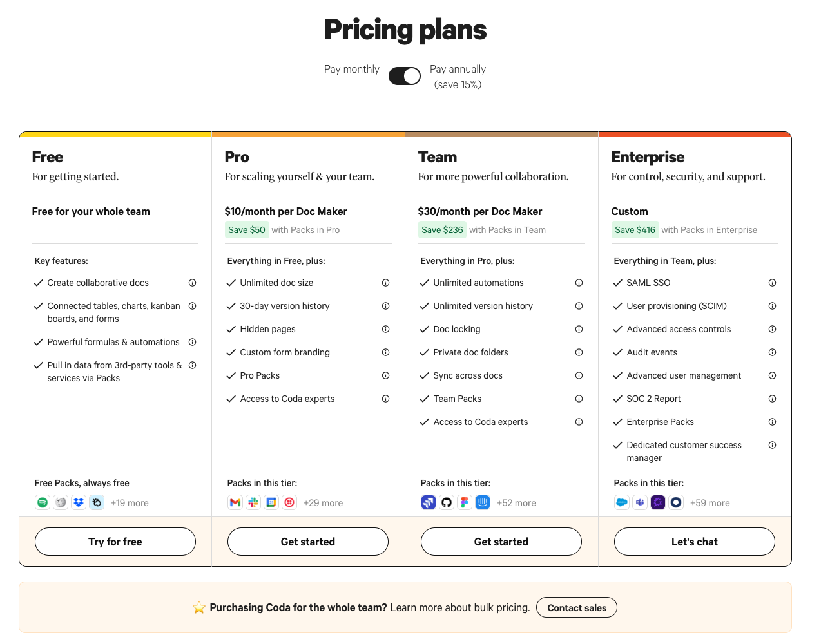Screen dimensions: 821x644
Task: Click the Dropbox pack icon
Action: (79, 502)
